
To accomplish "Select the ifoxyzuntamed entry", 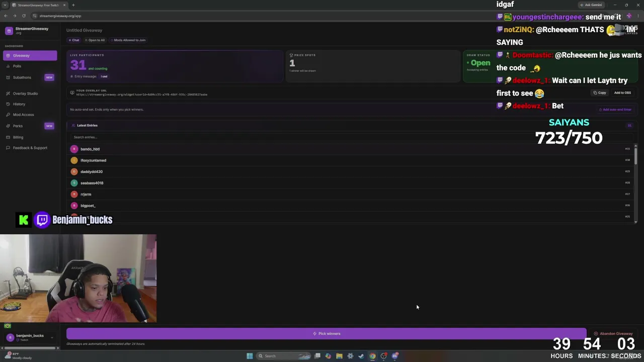I will pyautogui.click(x=351, y=160).
